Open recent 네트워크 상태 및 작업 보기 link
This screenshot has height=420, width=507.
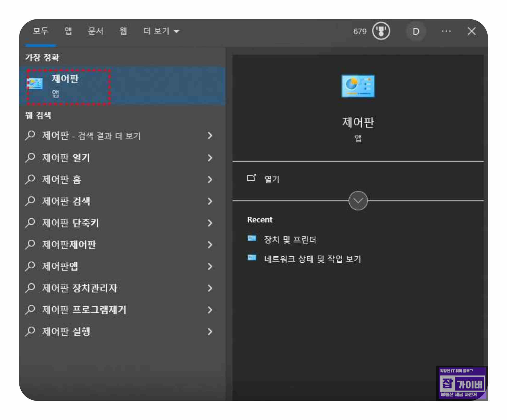point(312,259)
